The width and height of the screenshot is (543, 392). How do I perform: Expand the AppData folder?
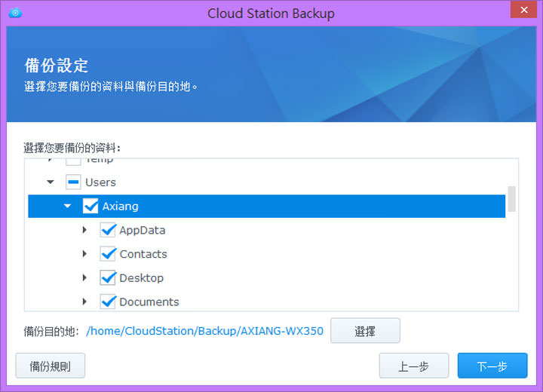pyautogui.click(x=85, y=230)
